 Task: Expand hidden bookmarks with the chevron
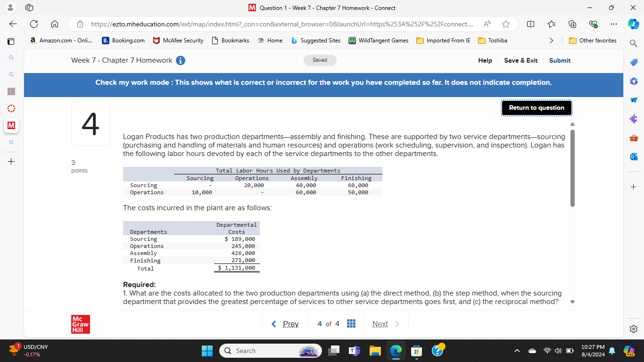[x=552, y=41]
